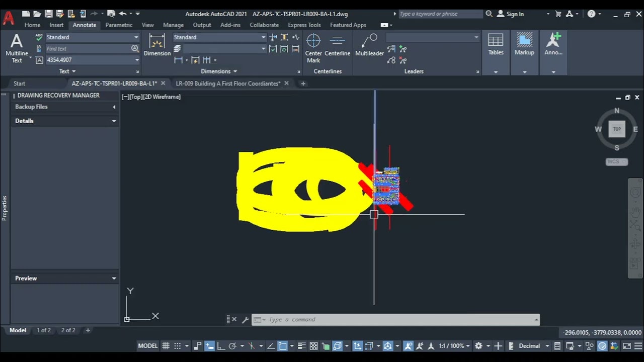
Task: Click the find text search icon
Action: click(x=135, y=49)
